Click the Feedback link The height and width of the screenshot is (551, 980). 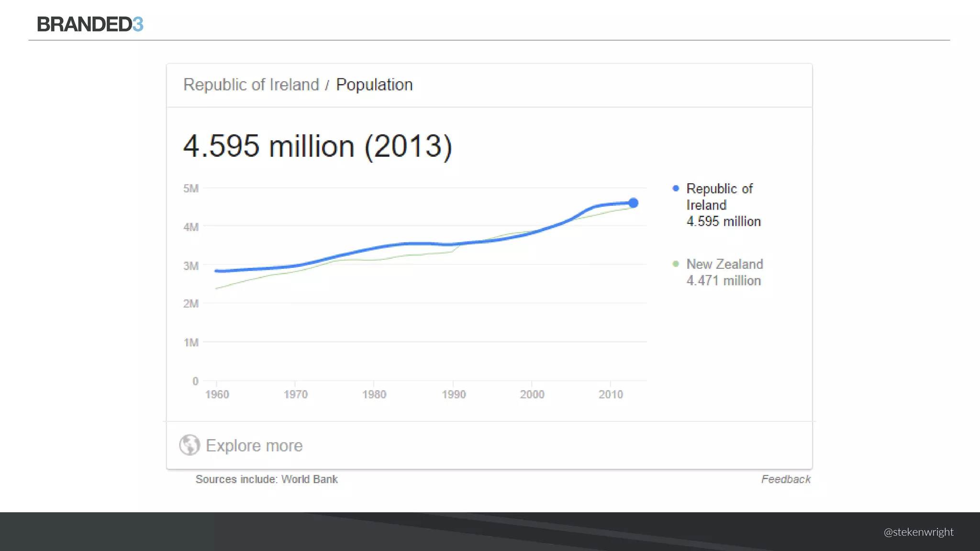(x=786, y=479)
